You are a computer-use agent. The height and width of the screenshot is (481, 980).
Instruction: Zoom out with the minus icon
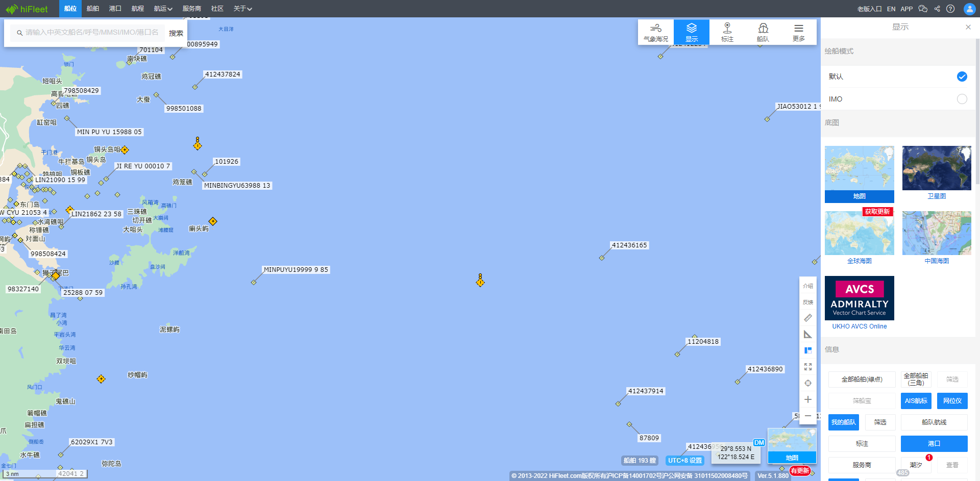[808, 416]
